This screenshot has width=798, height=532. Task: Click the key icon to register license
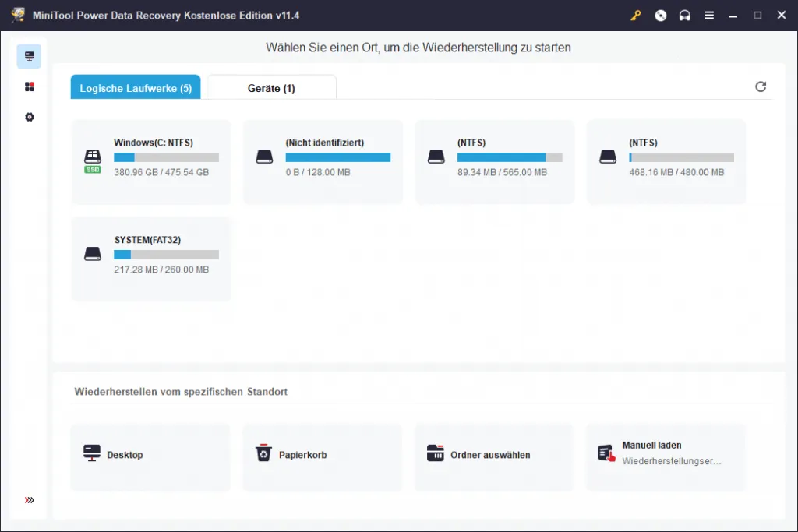(x=637, y=16)
